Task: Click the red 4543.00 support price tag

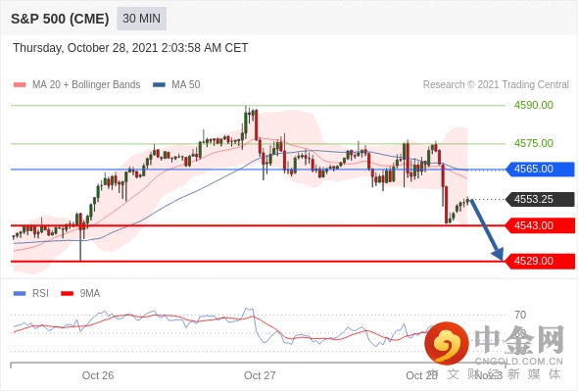Action: click(541, 225)
